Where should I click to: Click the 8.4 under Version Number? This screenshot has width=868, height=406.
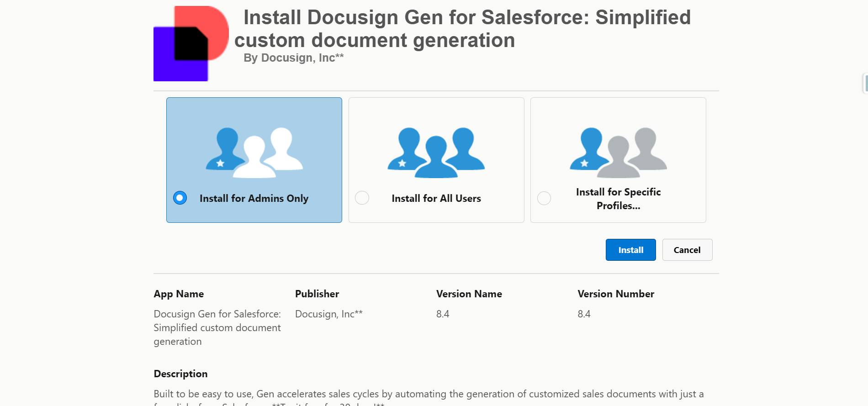point(584,314)
